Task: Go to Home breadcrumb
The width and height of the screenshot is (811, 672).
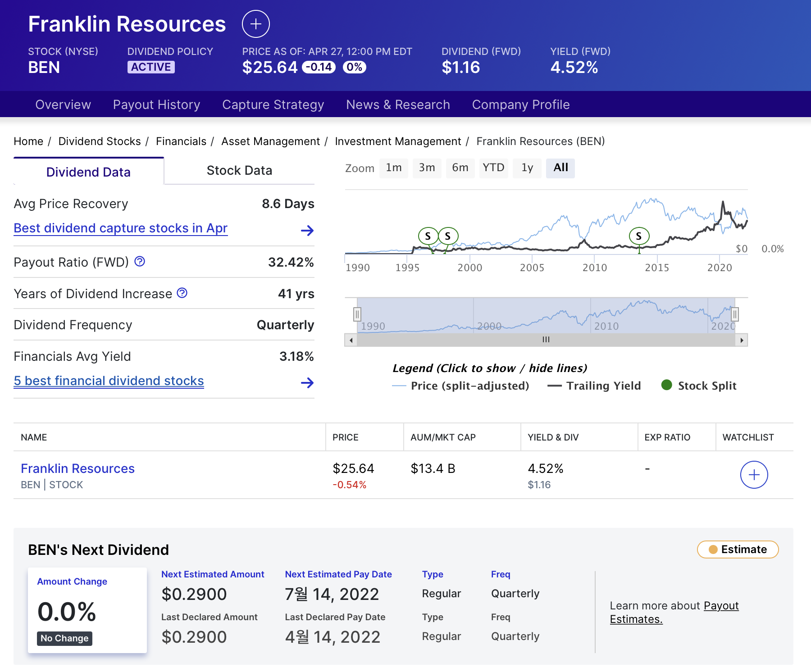Action: coord(28,141)
